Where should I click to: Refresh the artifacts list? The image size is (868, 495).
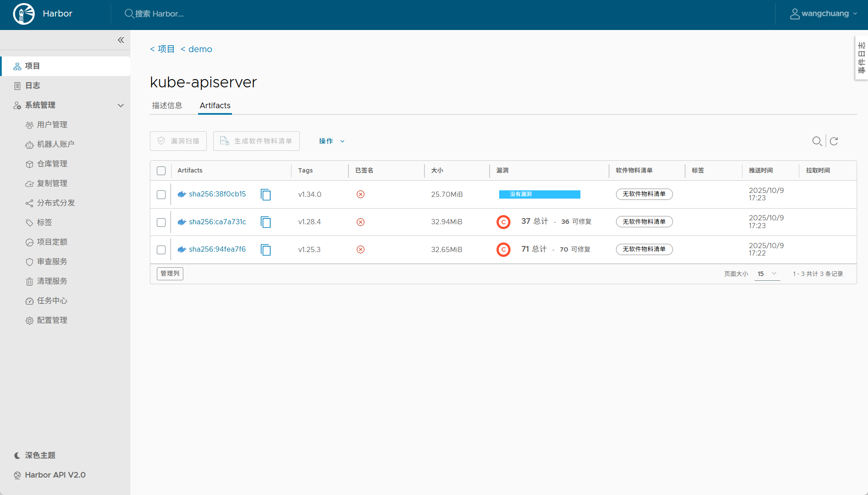[834, 141]
